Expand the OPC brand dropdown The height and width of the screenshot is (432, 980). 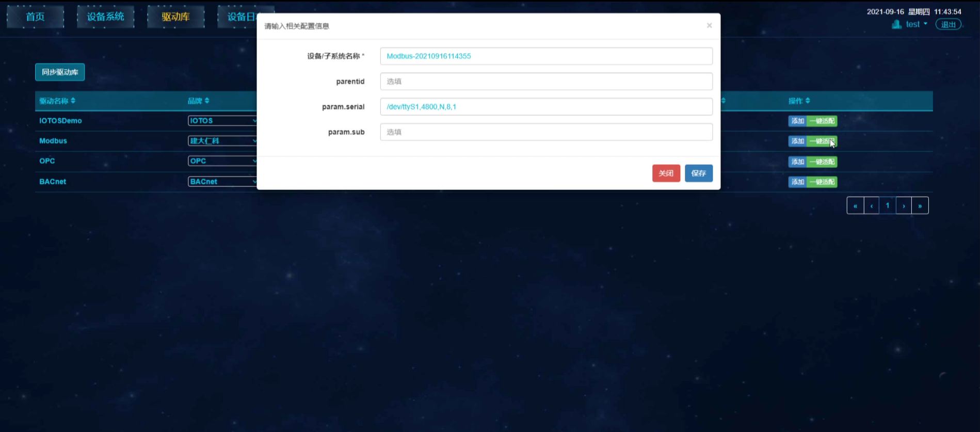pos(222,161)
